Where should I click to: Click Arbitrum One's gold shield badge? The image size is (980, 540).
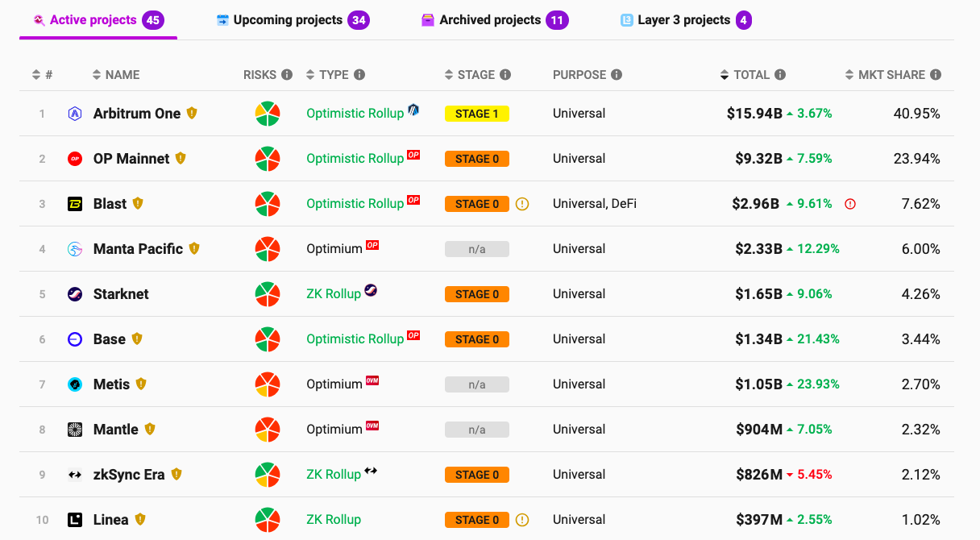click(x=192, y=114)
